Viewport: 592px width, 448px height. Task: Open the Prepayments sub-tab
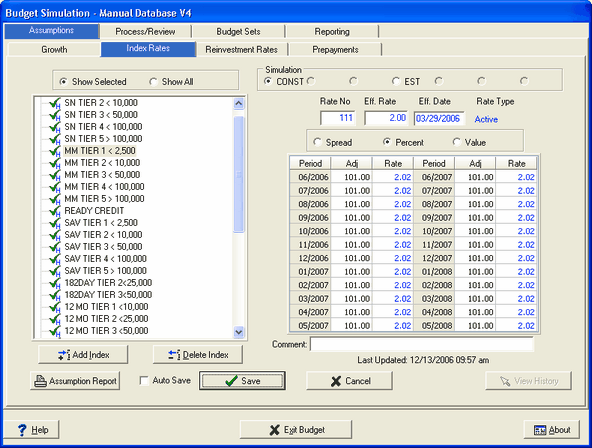(335, 49)
